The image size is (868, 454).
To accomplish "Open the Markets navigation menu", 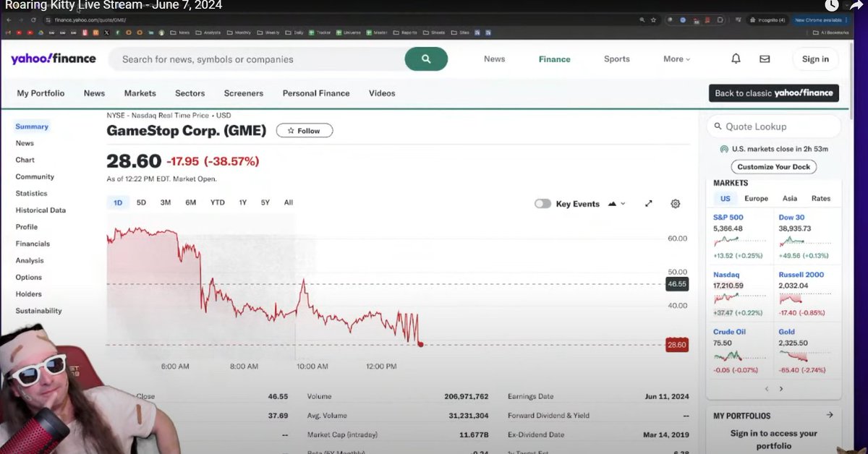I will coord(140,93).
